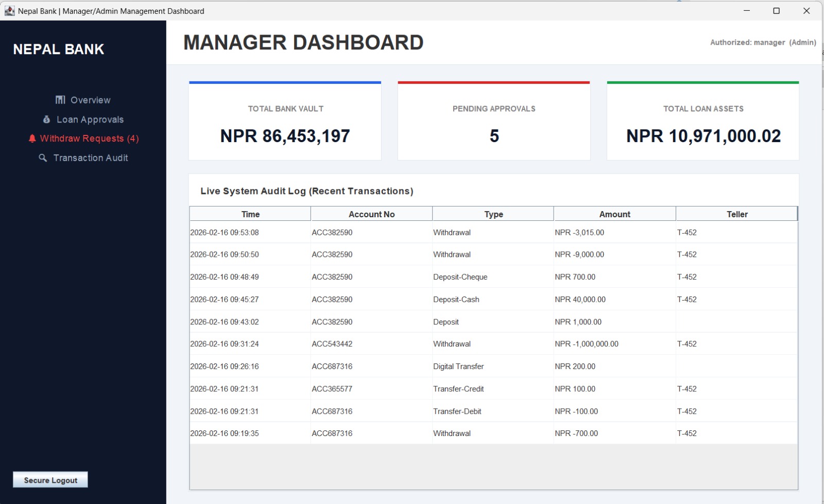The width and height of the screenshot is (824, 504).
Task: Switch to Transaction Audit
Action: [83, 158]
